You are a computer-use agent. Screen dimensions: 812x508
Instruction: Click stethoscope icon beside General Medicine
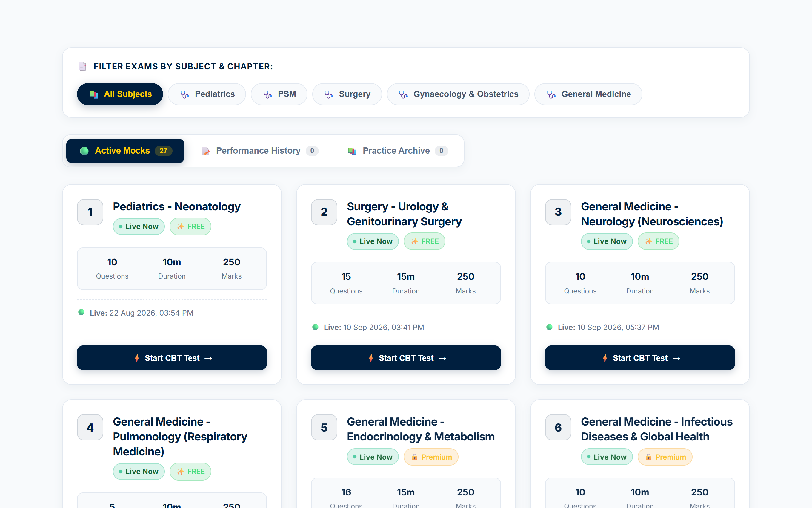(x=551, y=94)
